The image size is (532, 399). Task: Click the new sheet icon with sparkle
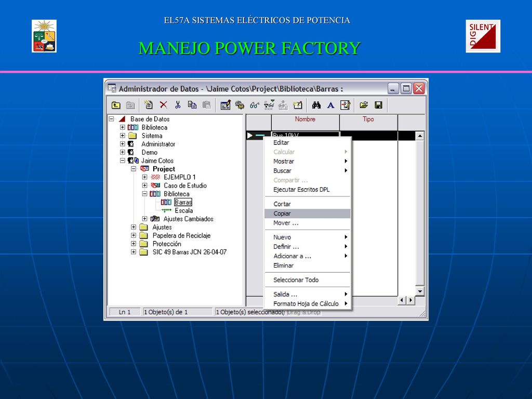click(x=298, y=105)
